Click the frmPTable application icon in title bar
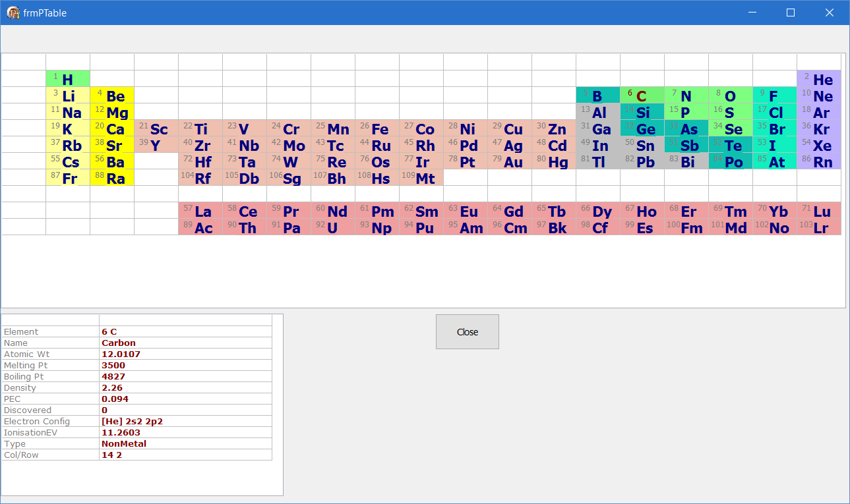 tap(13, 13)
